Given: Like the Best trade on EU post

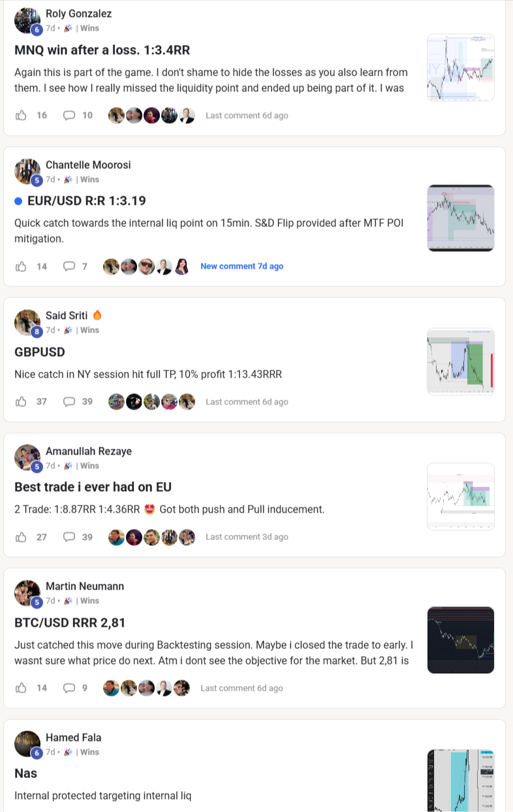Looking at the screenshot, I should (21, 537).
